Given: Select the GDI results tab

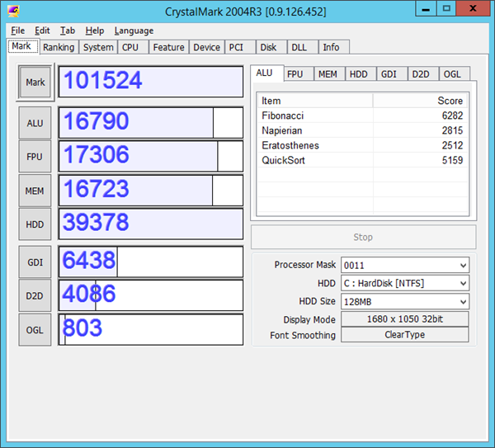Looking at the screenshot, I should (x=392, y=74).
